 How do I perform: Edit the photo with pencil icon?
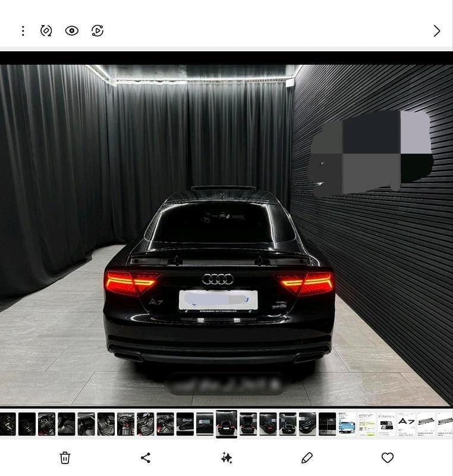point(307,458)
